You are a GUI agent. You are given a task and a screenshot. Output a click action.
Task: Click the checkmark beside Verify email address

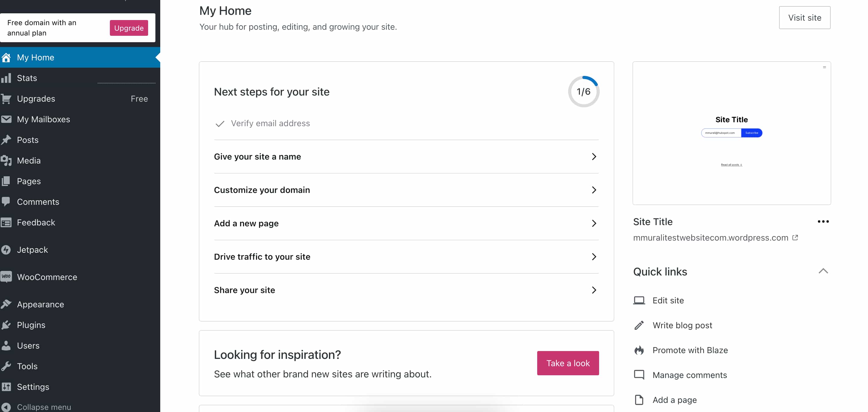(x=220, y=124)
